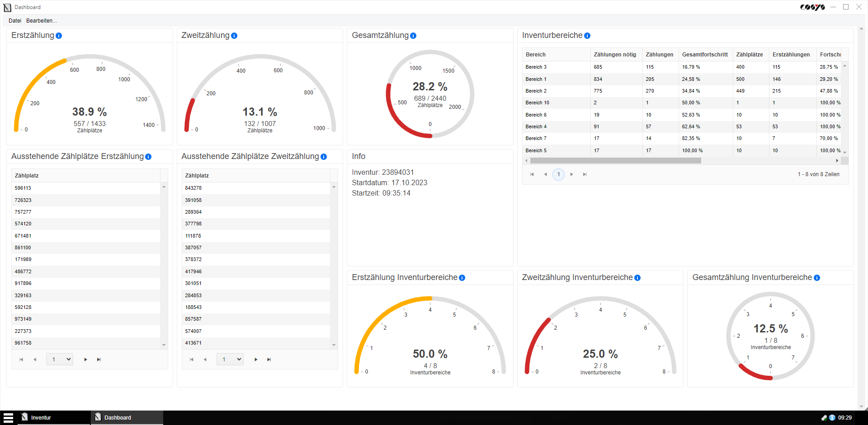This screenshot has height=425, width=868.
Task: Click the 38.9 % Erstzählung gauge value
Action: click(x=90, y=112)
